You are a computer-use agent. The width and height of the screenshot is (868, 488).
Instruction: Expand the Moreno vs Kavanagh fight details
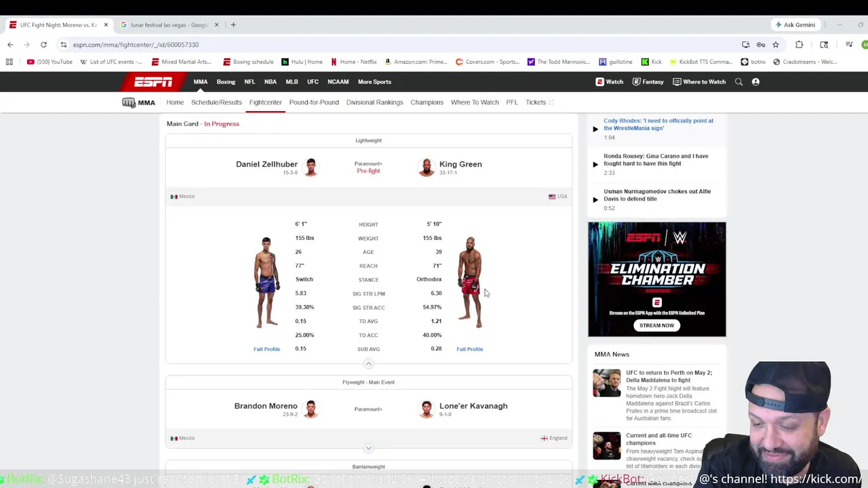(x=368, y=448)
